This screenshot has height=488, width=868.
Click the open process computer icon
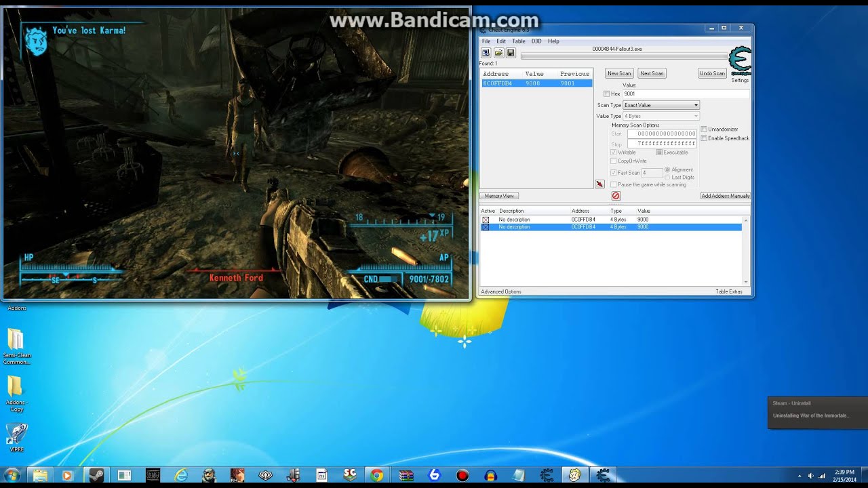[x=486, y=53]
